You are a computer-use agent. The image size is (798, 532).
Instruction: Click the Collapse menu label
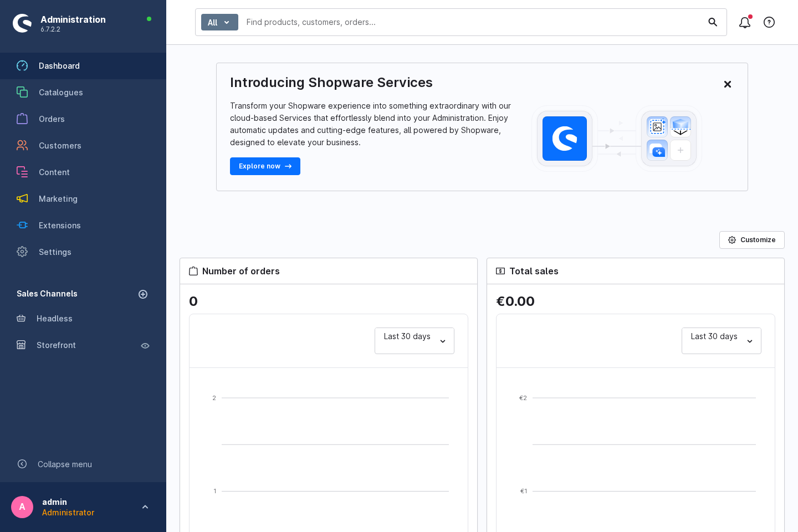(x=65, y=464)
